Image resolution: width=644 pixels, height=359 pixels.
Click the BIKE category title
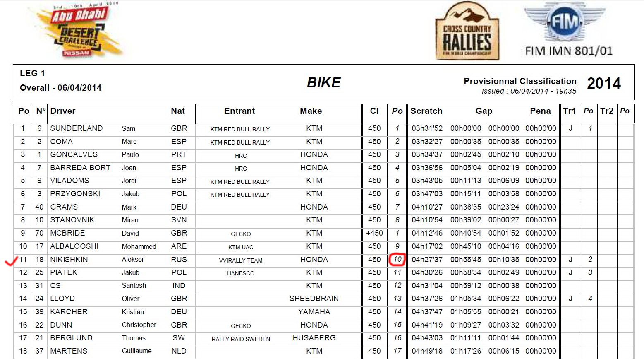pos(323,82)
